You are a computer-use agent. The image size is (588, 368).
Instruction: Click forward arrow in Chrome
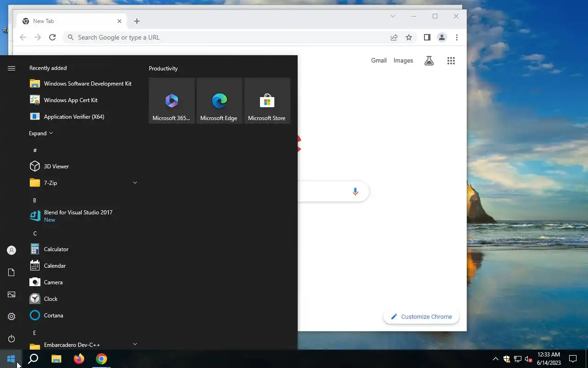coord(38,37)
